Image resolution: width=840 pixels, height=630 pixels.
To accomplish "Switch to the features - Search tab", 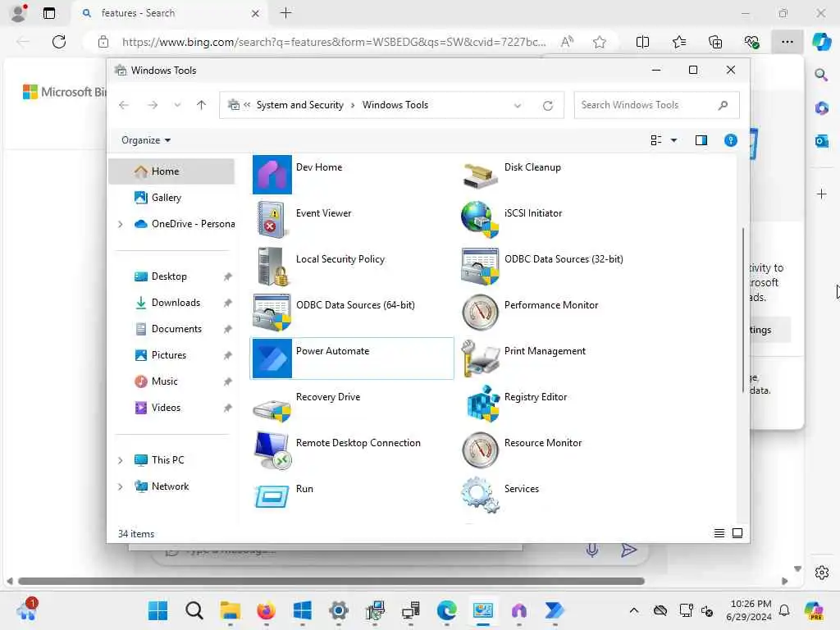I will click(171, 13).
